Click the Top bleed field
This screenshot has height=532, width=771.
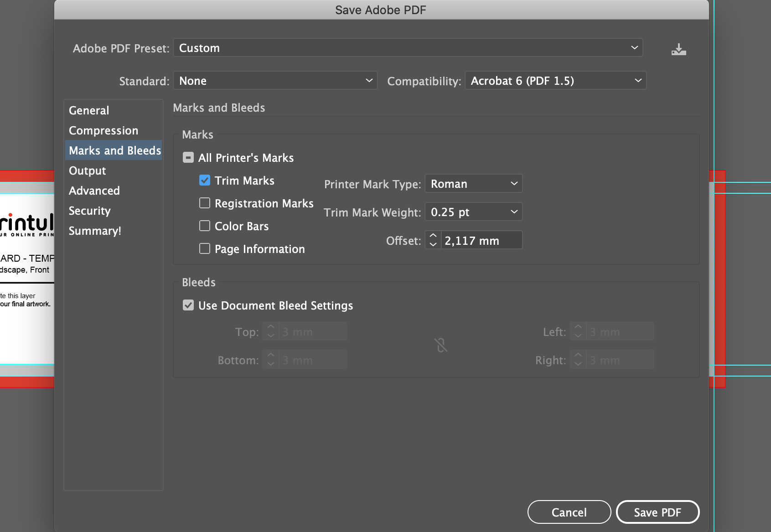(313, 331)
